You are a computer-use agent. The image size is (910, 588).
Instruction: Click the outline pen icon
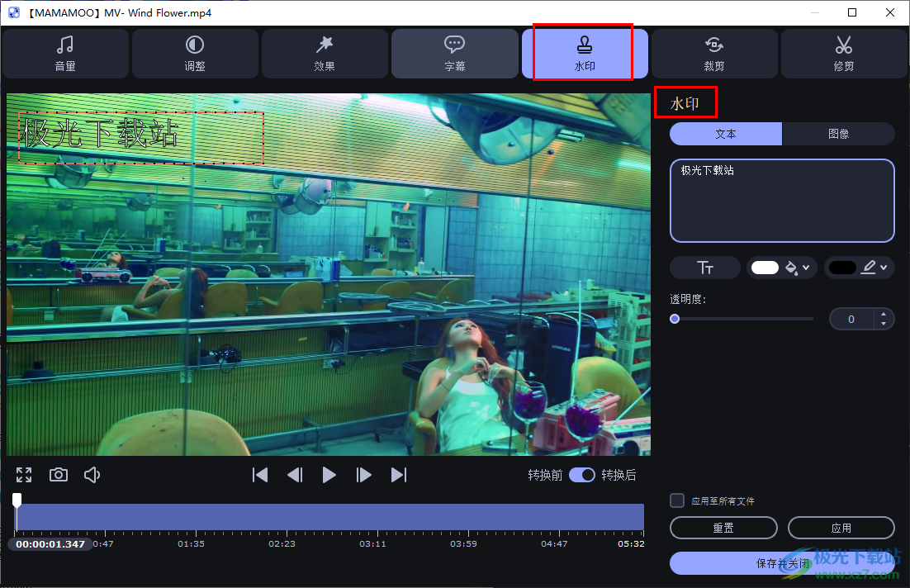click(868, 268)
